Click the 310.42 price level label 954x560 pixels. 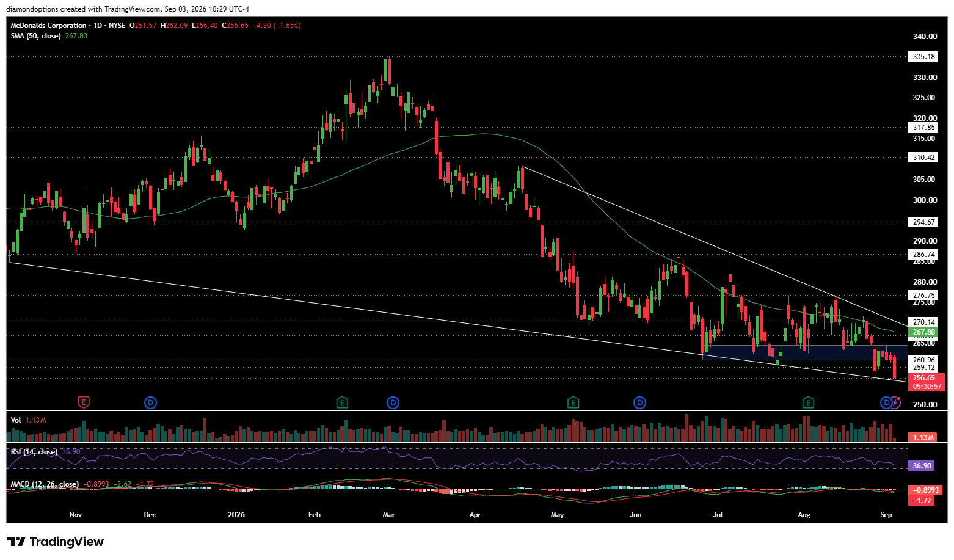[x=923, y=158]
